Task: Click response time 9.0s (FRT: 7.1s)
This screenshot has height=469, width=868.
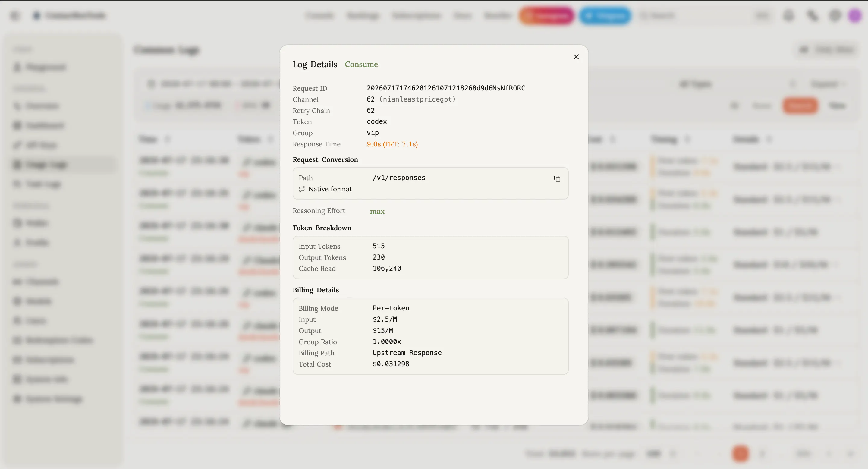Action: coord(392,144)
